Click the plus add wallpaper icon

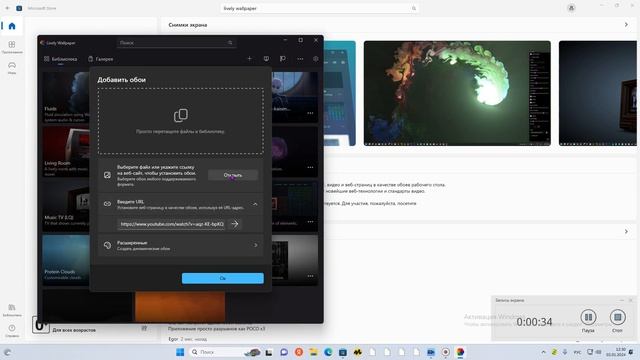(249, 59)
